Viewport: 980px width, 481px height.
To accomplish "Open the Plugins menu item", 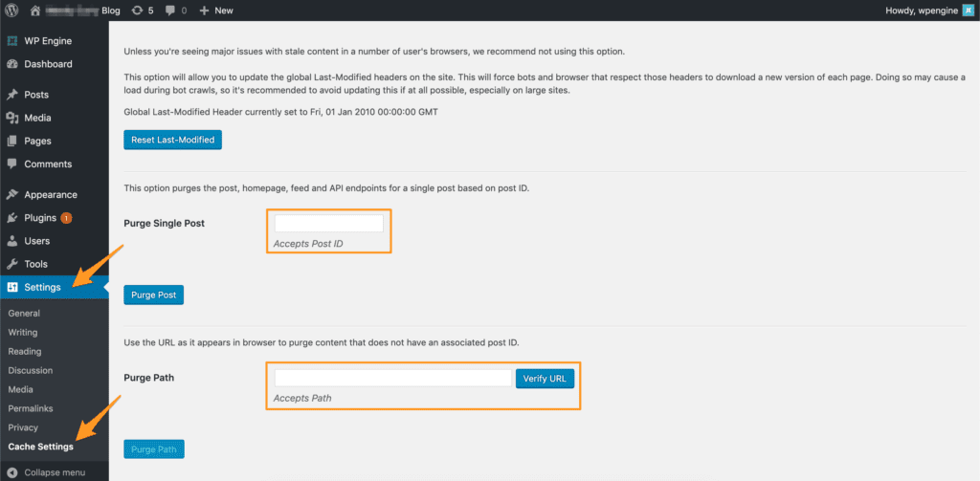I will (x=40, y=218).
